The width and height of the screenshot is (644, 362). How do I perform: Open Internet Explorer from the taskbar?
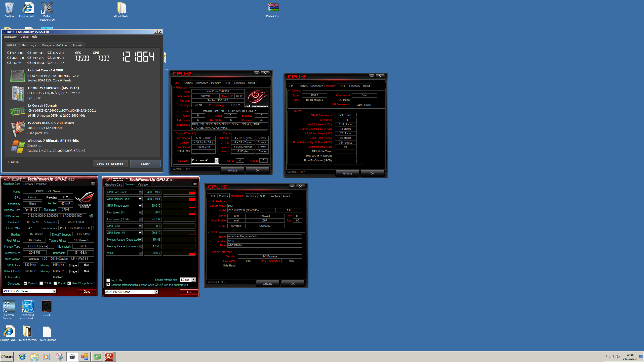[x=22, y=356]
